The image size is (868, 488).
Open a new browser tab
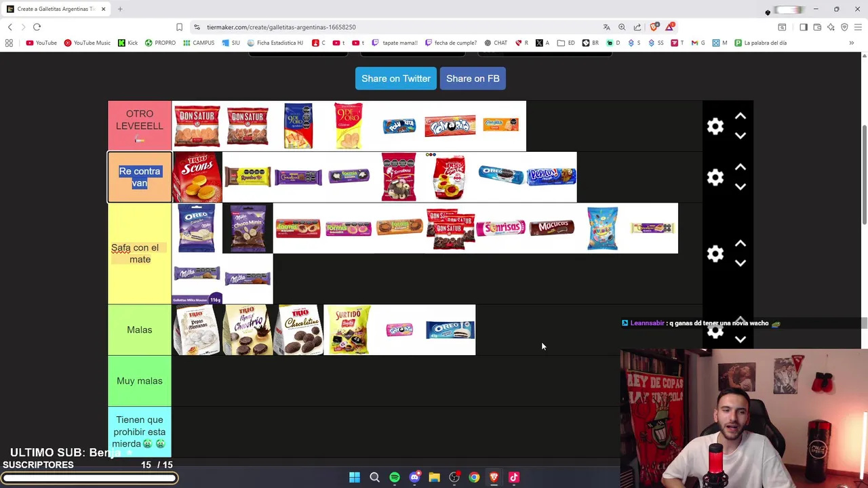pos(120,9)
